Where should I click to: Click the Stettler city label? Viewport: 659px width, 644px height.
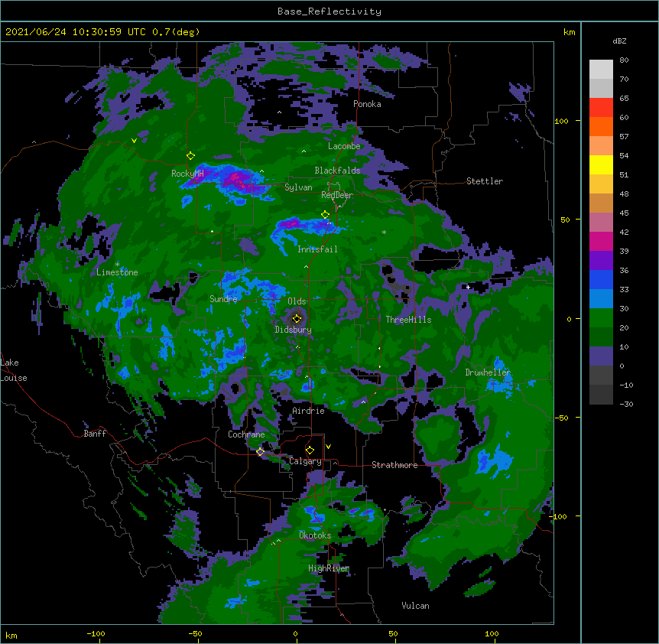point(485,181)
